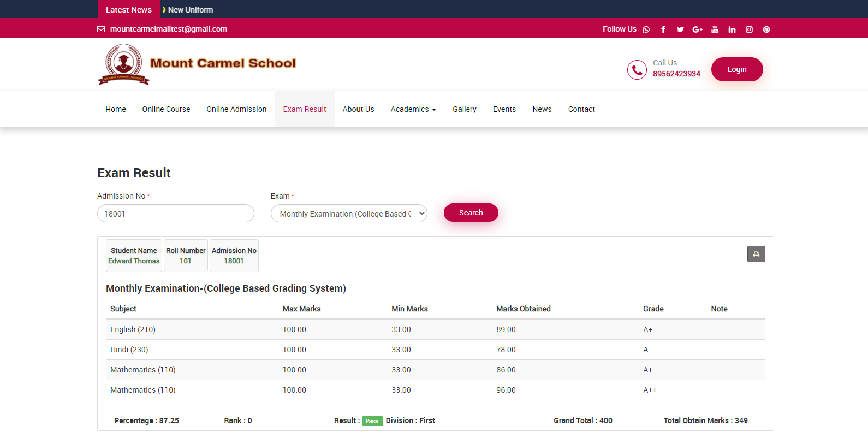Click the school email address link
The image size is (868, 439).
click(168, 29)
